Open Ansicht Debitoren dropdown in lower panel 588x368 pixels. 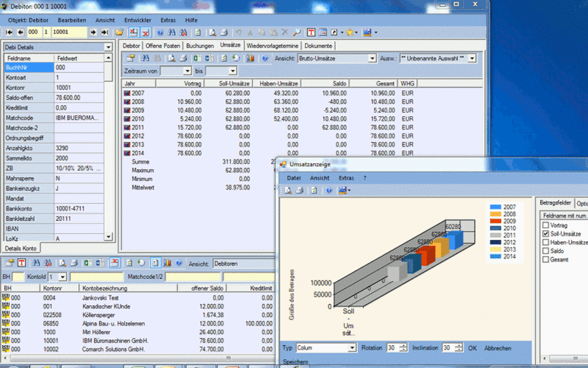244,263
